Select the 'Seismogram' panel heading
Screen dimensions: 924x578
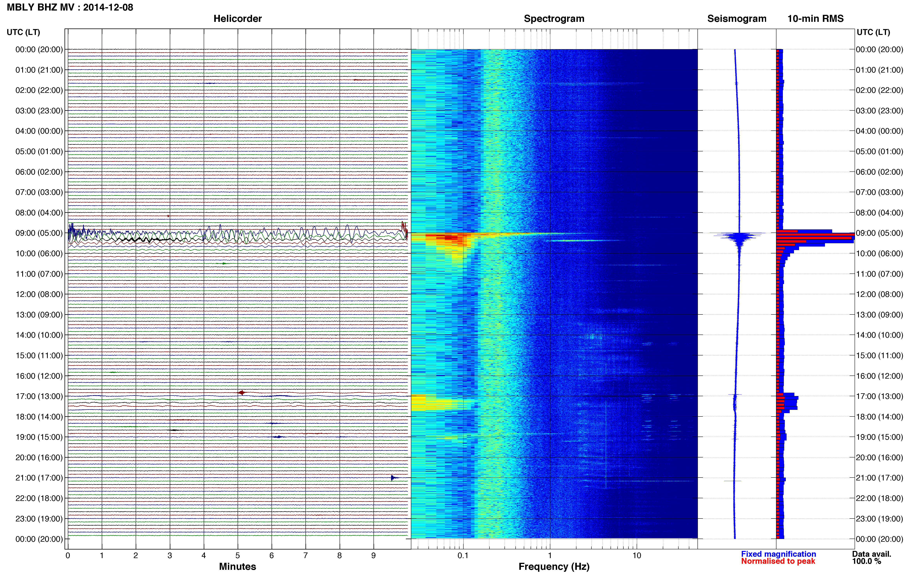point(737,19)
